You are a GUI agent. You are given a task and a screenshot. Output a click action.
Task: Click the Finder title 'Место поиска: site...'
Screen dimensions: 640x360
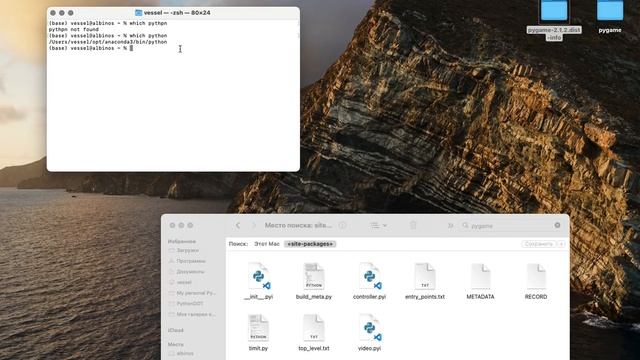[x=298, y=225]
